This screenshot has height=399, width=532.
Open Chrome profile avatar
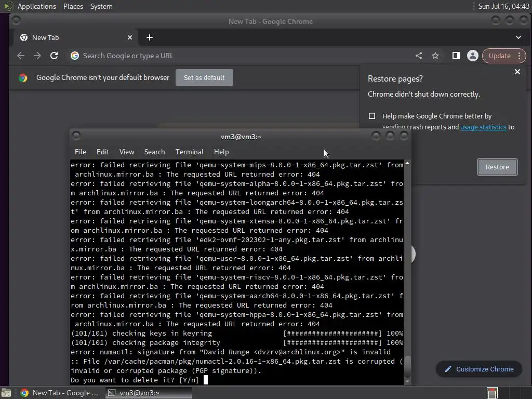pos(473,56)
